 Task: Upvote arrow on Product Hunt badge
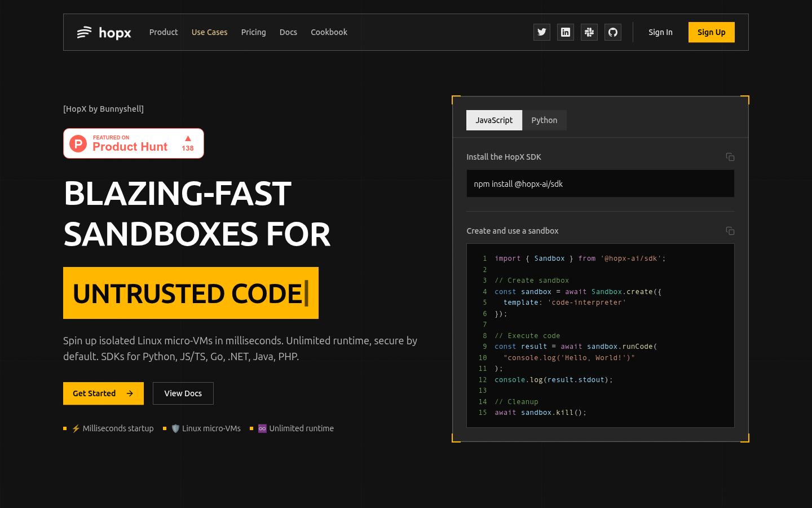tap(188, 139)
